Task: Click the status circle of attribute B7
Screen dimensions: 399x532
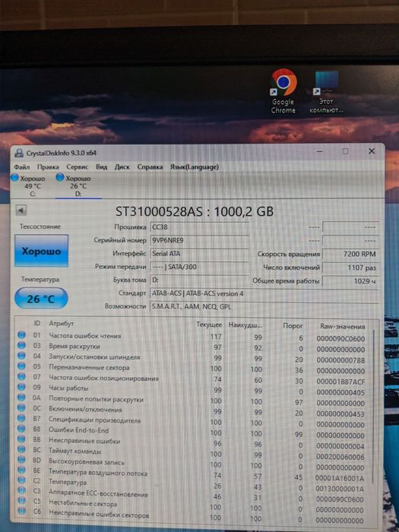Action: coord(22,418)
